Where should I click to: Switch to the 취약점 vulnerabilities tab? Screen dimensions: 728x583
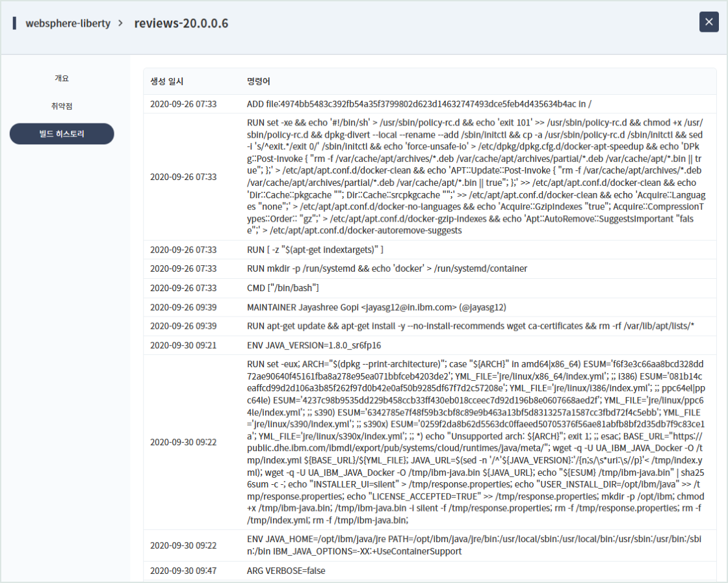point(62,107)
